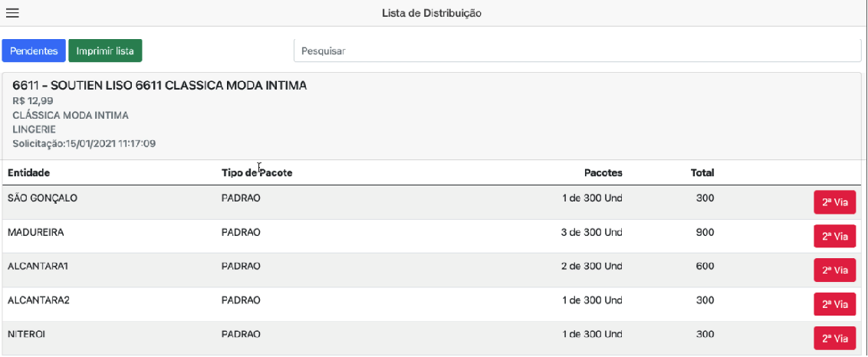Click the total 900 cell
Screen dimensions: 868x357
pos(705,232)
